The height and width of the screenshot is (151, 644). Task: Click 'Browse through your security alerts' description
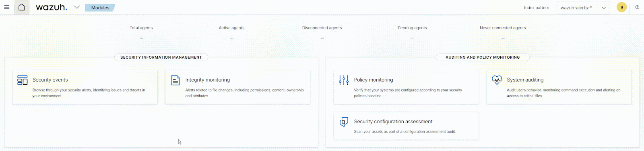89,93
